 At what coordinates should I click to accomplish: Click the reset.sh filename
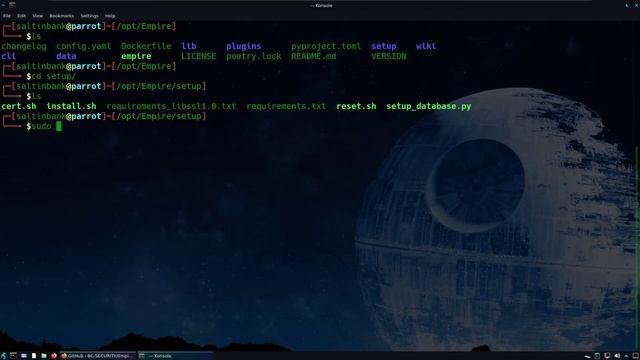356,106
